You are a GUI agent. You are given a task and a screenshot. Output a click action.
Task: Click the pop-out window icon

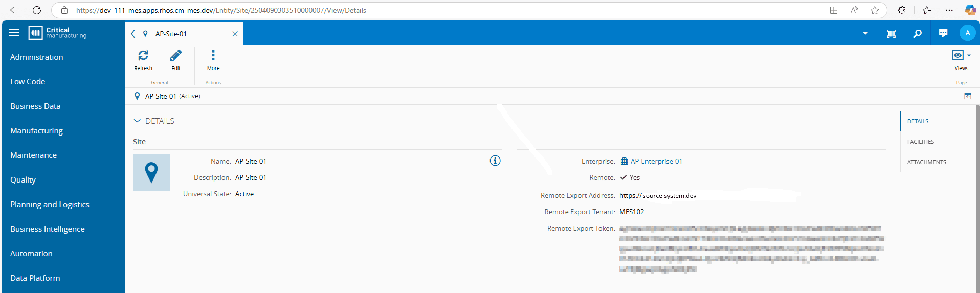[968, 96]
